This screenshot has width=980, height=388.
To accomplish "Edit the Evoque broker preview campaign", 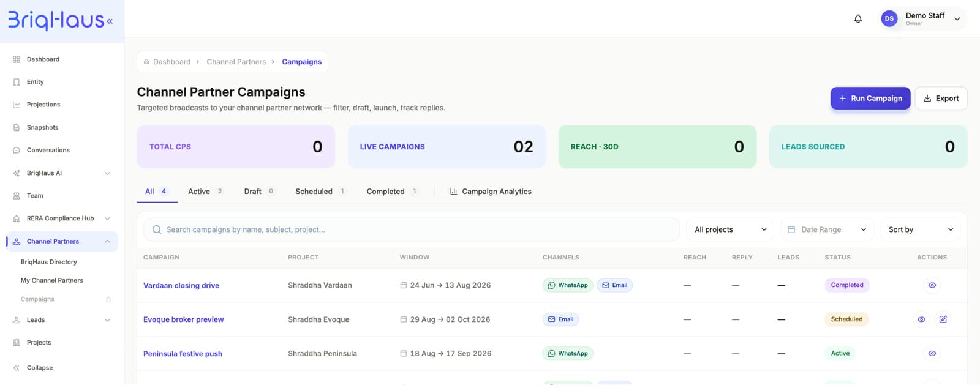I will tap(943, 319).
